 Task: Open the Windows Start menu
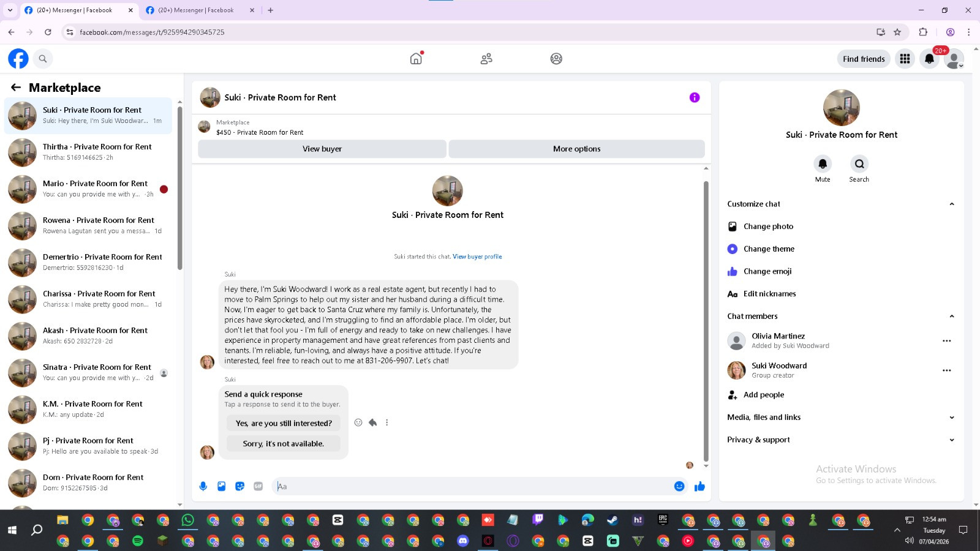pos(12,530)
